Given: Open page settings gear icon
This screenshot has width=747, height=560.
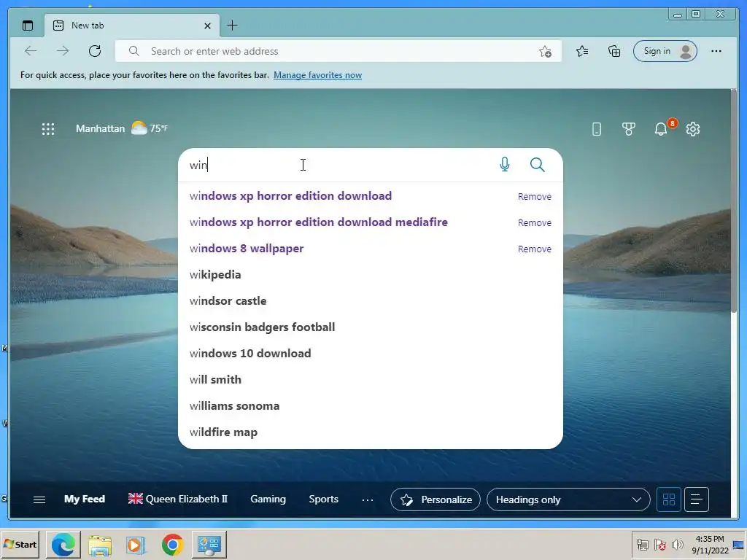Looking at the screenshot, I should point(693,129).
